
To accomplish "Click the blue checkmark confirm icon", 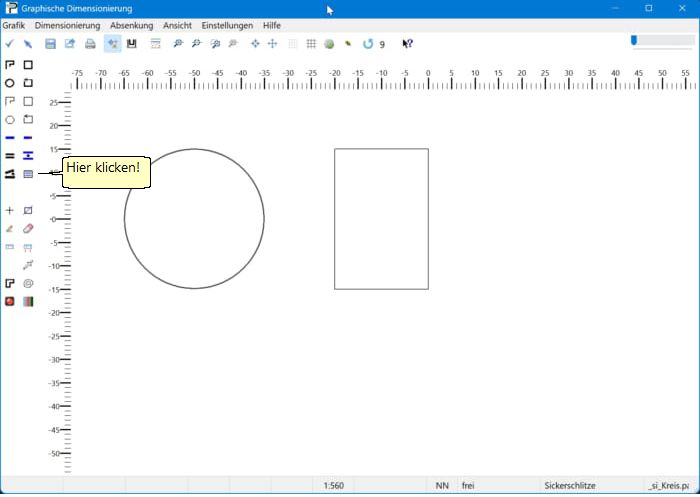I will click(9, 44).
